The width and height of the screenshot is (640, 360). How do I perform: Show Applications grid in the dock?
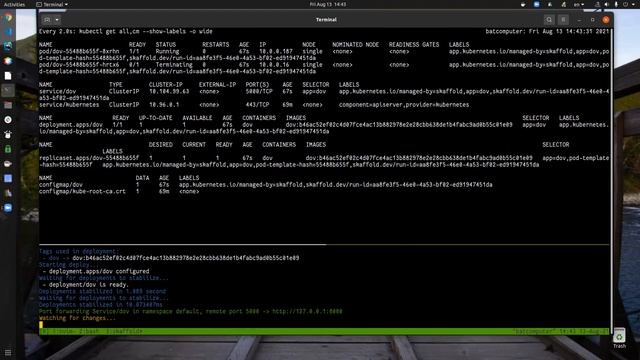(x=8, y=352)
